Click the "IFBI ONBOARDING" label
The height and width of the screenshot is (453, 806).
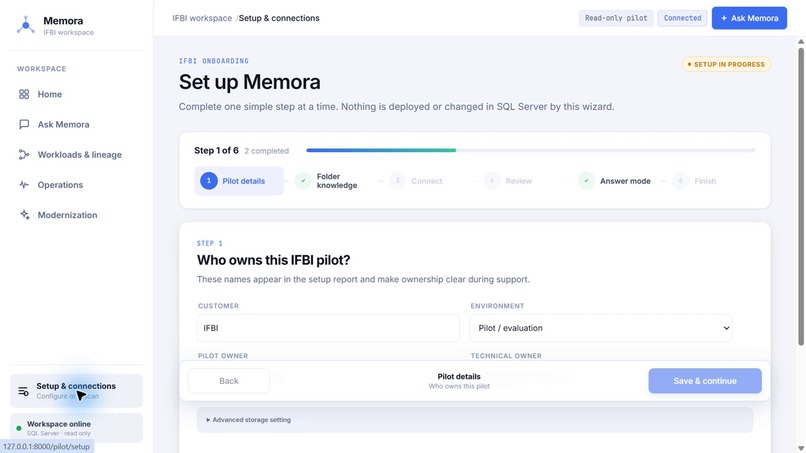[214, 61]
